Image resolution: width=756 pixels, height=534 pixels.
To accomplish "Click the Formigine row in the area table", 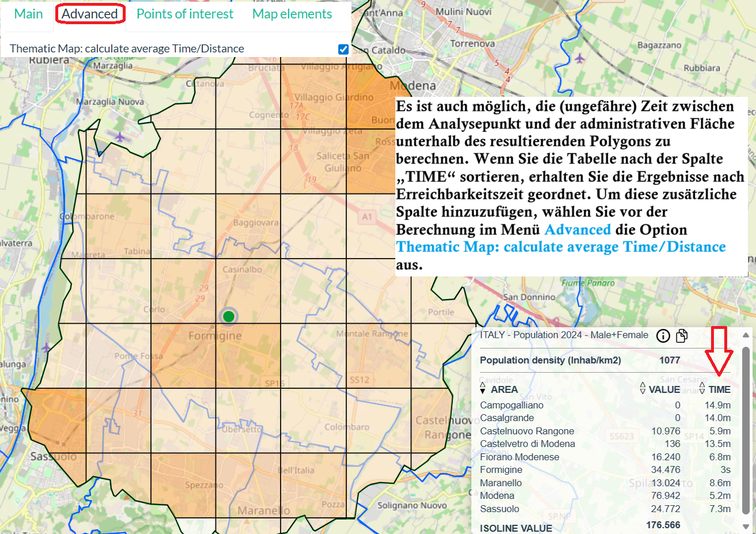I will [501, 469].
